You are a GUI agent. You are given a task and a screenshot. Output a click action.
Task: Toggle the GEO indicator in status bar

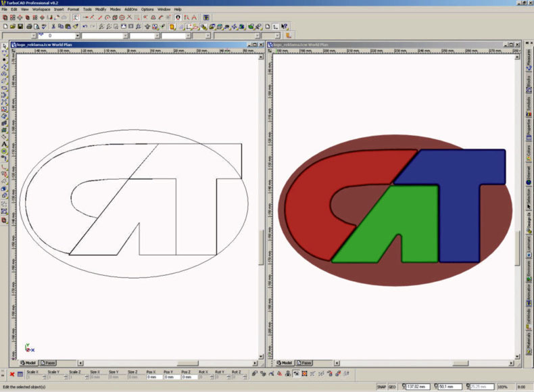click(392, 387)
